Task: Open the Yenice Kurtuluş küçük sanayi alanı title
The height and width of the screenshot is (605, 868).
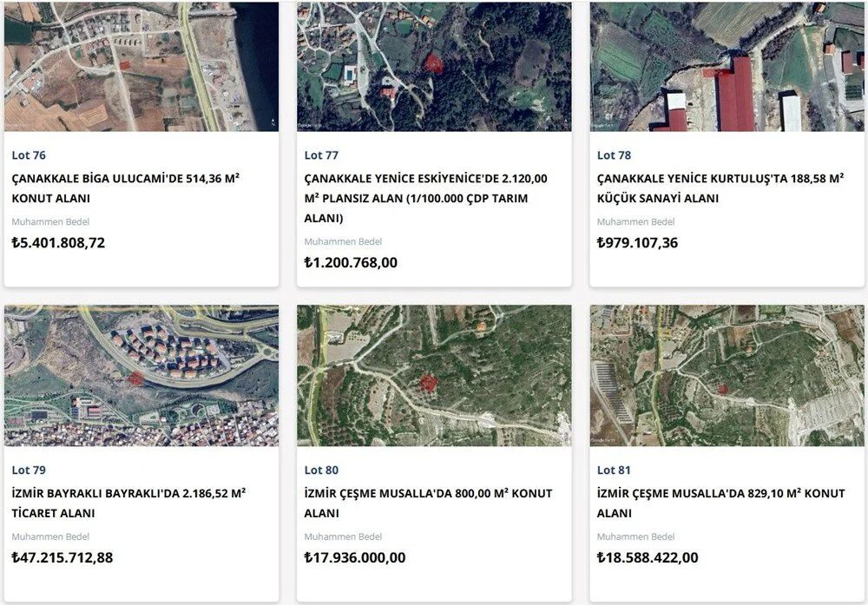Action: coord(720,188)
